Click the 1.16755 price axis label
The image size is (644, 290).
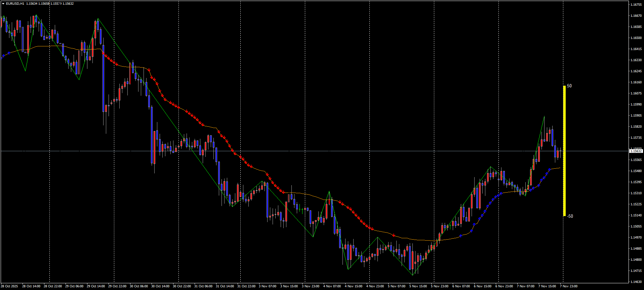point(636,5)
